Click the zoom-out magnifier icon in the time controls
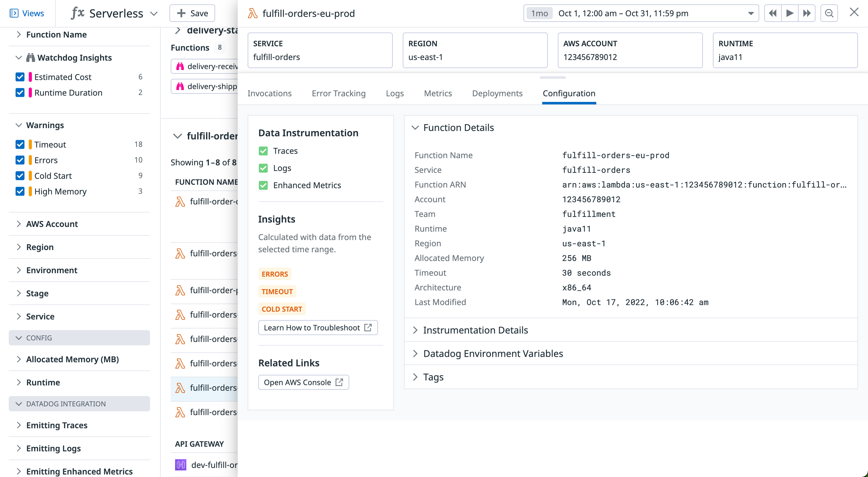Viewport: 868px width, 477px height. pos(829,13)
